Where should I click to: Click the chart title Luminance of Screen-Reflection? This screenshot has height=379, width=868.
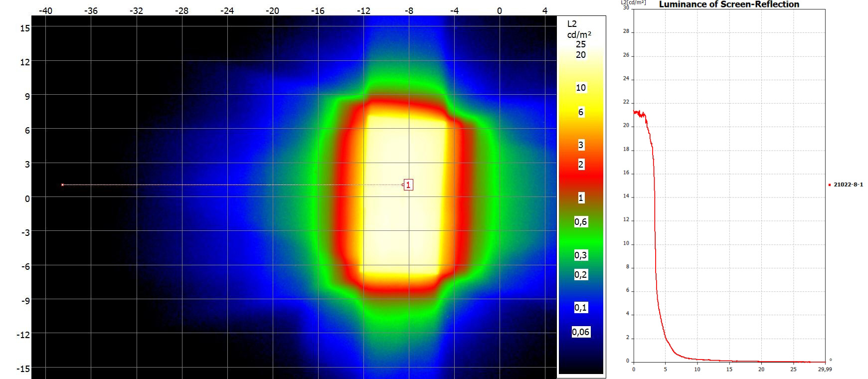click(729, 4)
